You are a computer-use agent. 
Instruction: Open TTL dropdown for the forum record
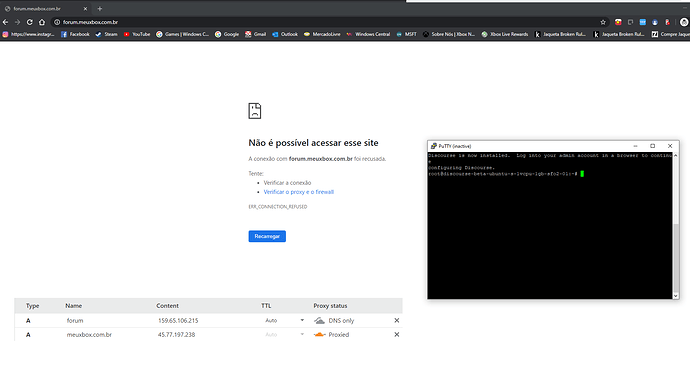pos(302,320)
